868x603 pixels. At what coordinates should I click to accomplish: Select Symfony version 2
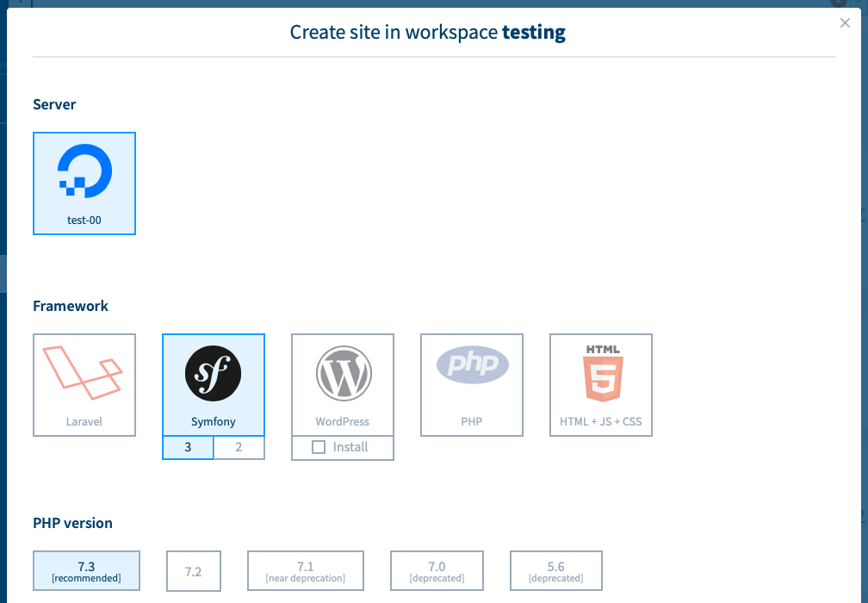(239, 447)
